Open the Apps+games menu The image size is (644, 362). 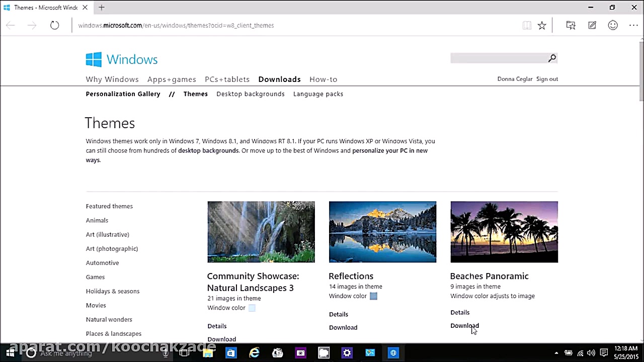pyautogui.click(x=172, y=79)
